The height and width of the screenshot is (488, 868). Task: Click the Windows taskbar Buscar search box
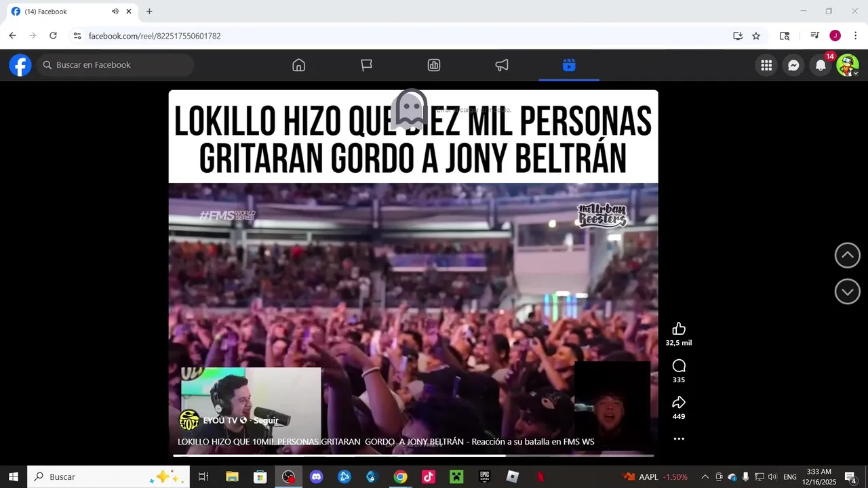coord(107,477)
